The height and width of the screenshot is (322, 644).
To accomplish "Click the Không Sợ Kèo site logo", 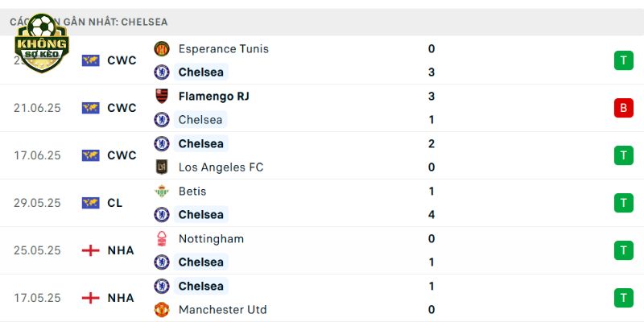I will (42, 43).
